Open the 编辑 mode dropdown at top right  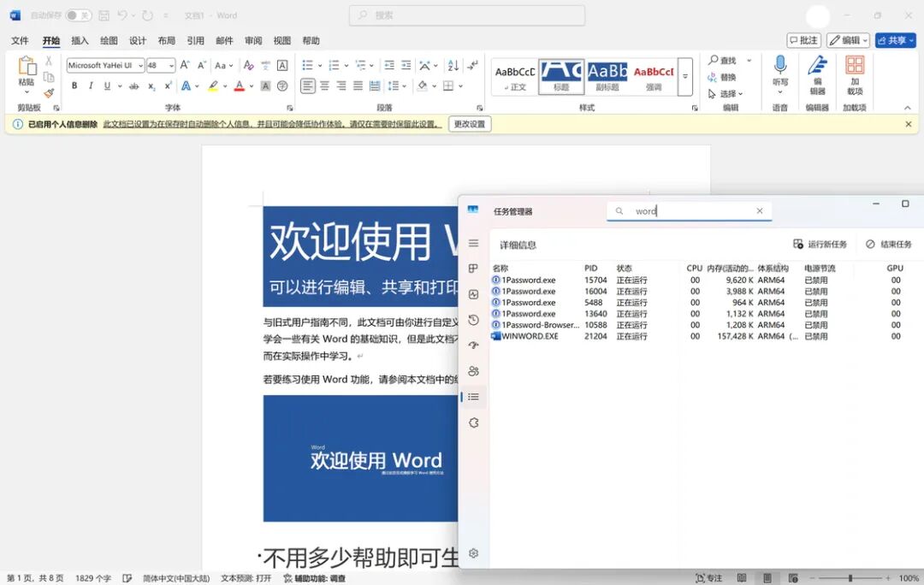point(849,40)
